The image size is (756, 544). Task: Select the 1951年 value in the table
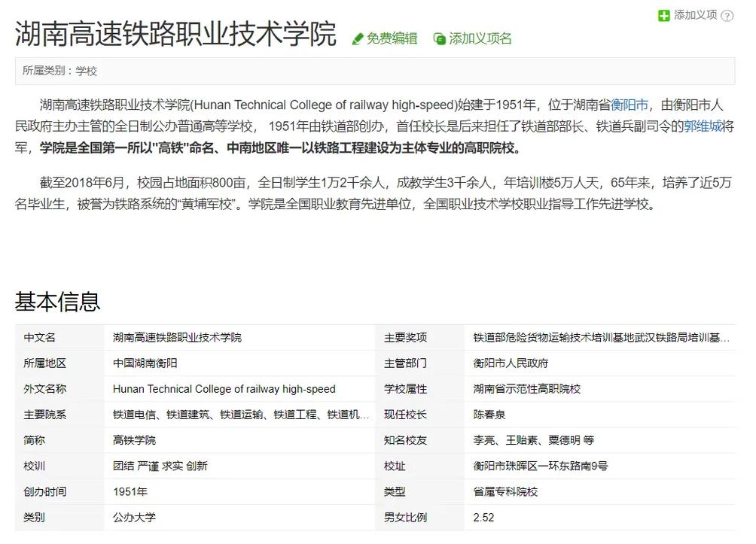click(x=130, y=492)
